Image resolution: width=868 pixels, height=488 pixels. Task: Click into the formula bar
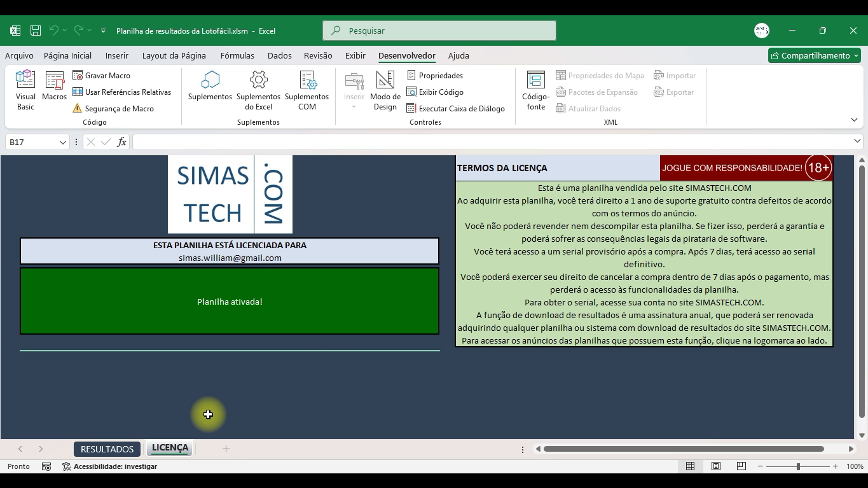tap(492, 142)
